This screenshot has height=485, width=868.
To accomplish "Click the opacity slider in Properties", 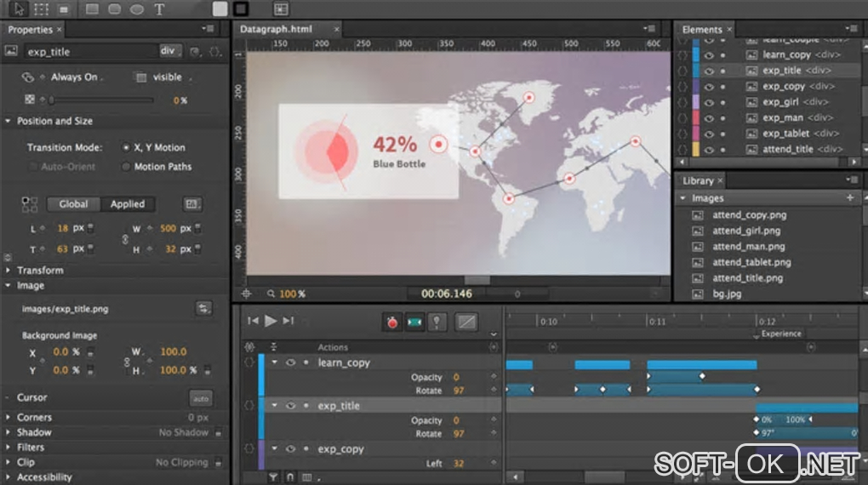I will click(102, 100).
